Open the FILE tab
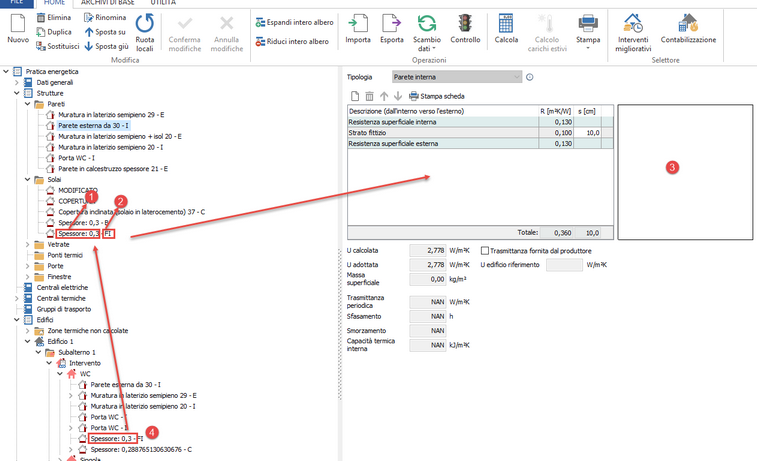Image resolution: width=757 pixels, height=461 pixels. tap(17, 3)
